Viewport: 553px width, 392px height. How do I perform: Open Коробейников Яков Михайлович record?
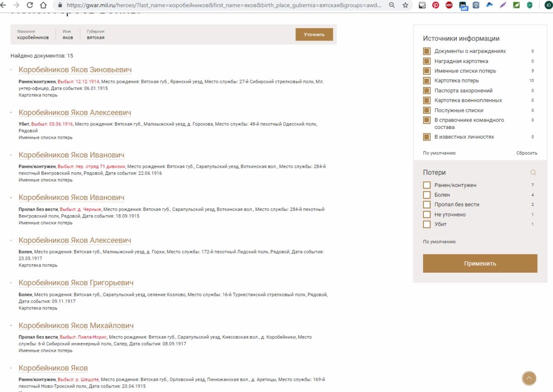coord(76,326)
